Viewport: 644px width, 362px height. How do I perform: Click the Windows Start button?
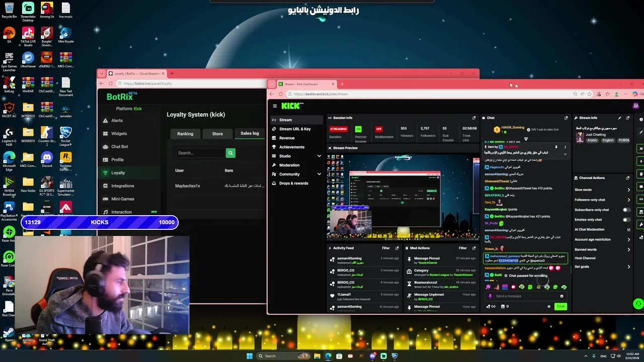250,356
